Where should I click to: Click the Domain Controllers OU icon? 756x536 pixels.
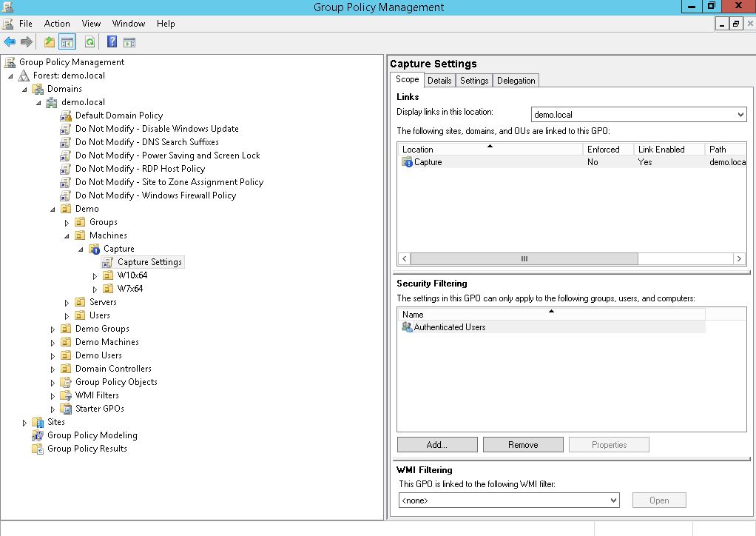coord(66,369)
